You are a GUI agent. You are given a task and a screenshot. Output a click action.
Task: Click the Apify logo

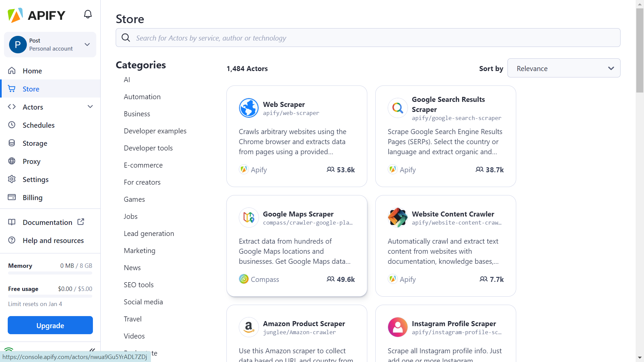[x=37, y=15]
